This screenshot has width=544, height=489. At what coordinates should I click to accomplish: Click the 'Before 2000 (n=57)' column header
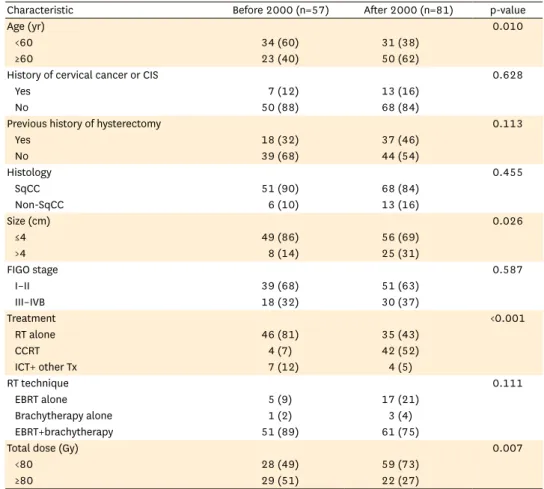[x=280, y=10]
